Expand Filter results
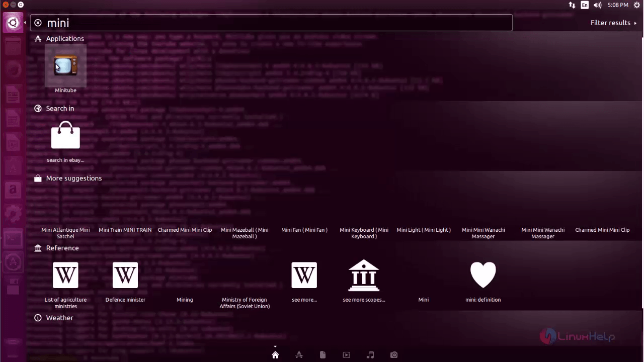The width and height of the screenshot is (644, 362). pyautogui.click(x=613, y=23)
